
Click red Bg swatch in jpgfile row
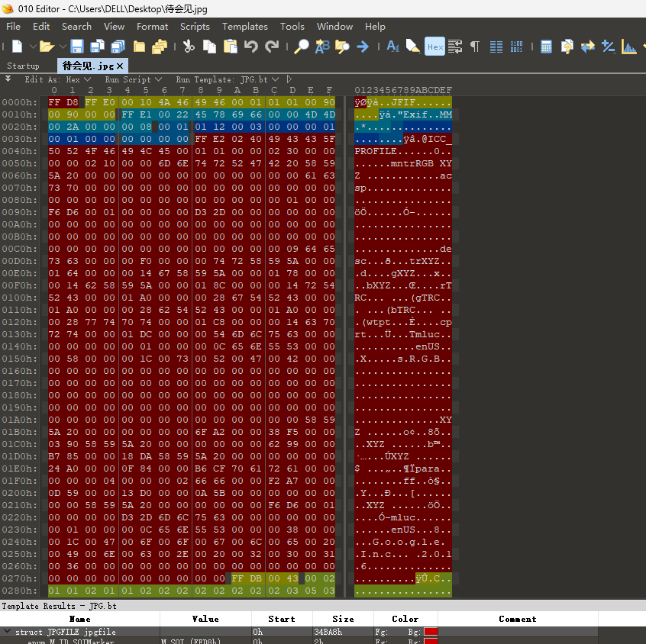pos(431,632)
